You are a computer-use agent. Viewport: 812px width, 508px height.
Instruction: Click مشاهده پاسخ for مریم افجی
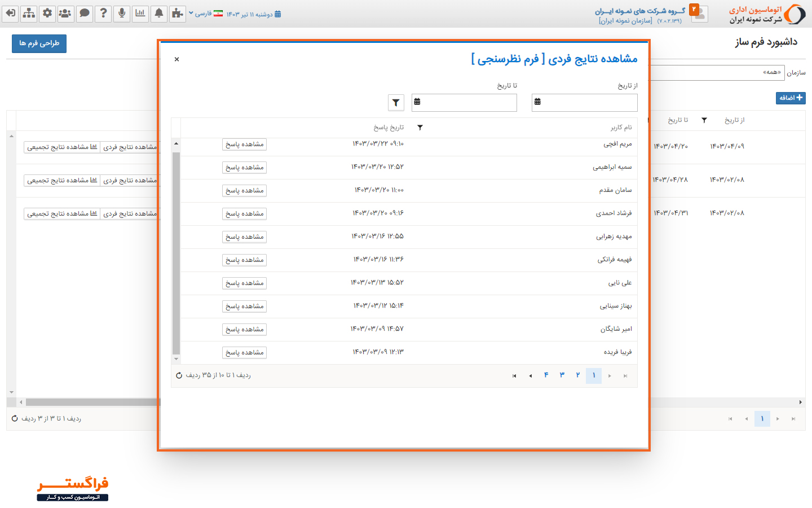point(244,144)
